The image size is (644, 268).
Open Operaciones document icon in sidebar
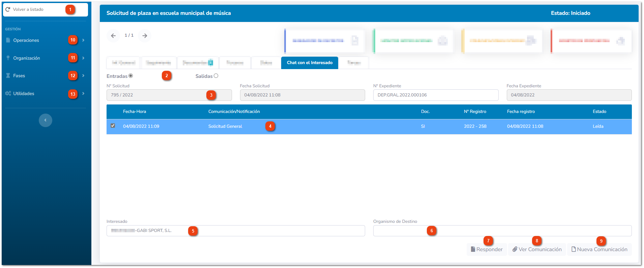(x=8, y=40)
